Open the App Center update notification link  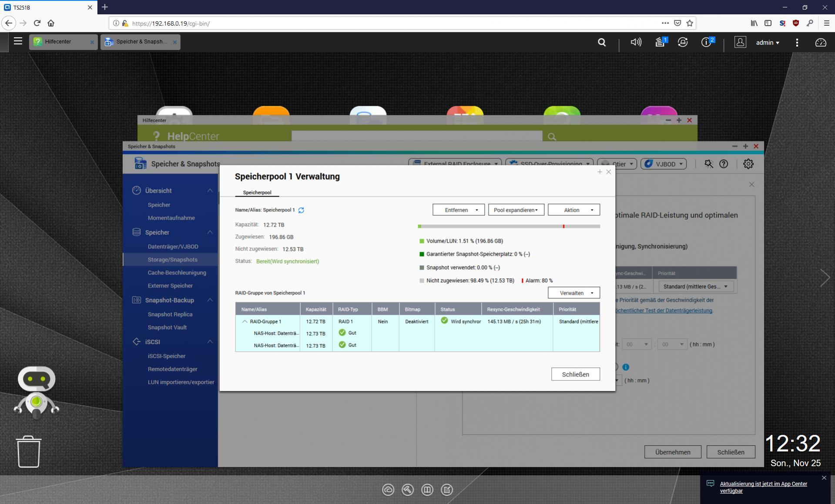point(763,487)
